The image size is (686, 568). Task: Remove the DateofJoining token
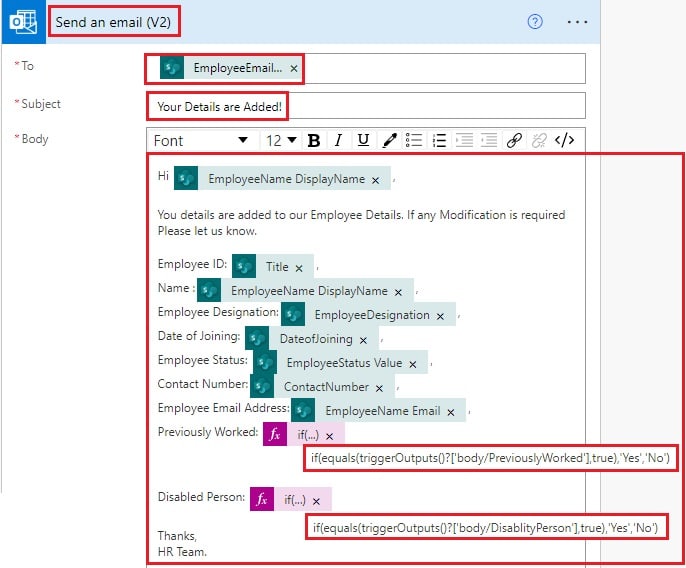363,340
